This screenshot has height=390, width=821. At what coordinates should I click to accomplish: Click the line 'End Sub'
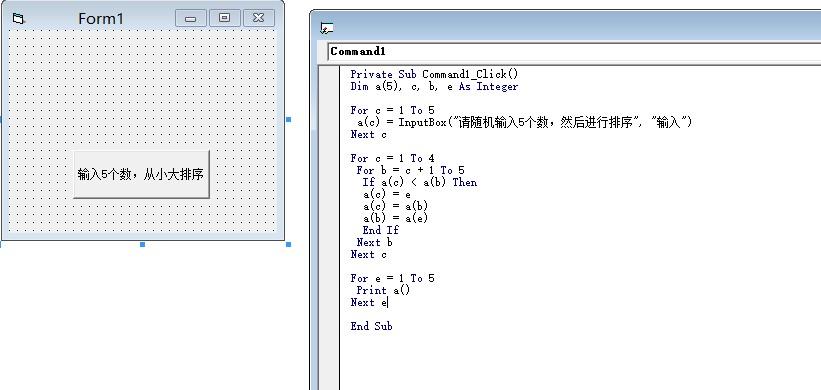(x=371, y=326)
